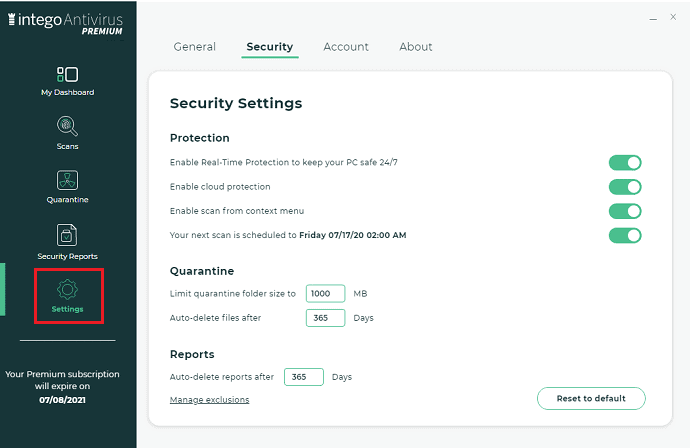Open the Account tab

346,47
